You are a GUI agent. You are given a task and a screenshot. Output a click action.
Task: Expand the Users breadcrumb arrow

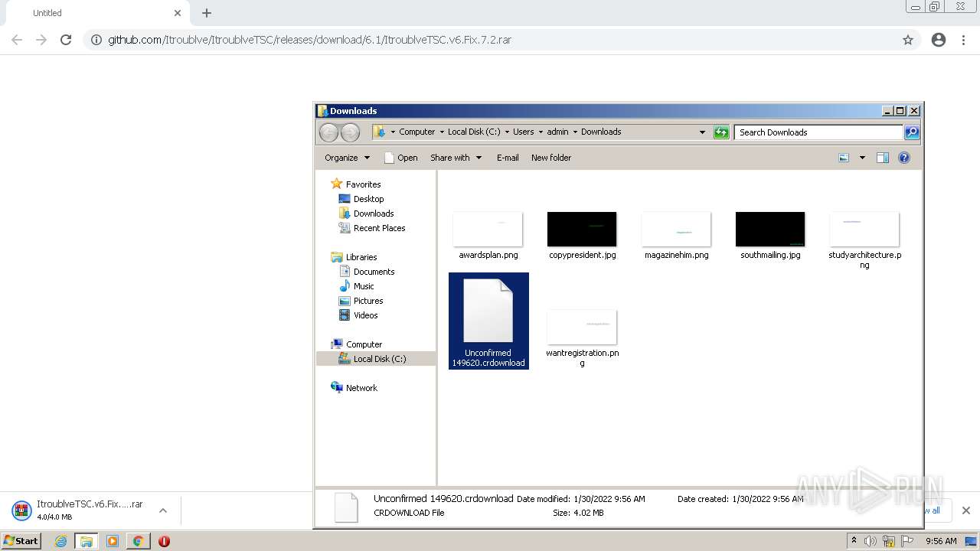point(541,132)
